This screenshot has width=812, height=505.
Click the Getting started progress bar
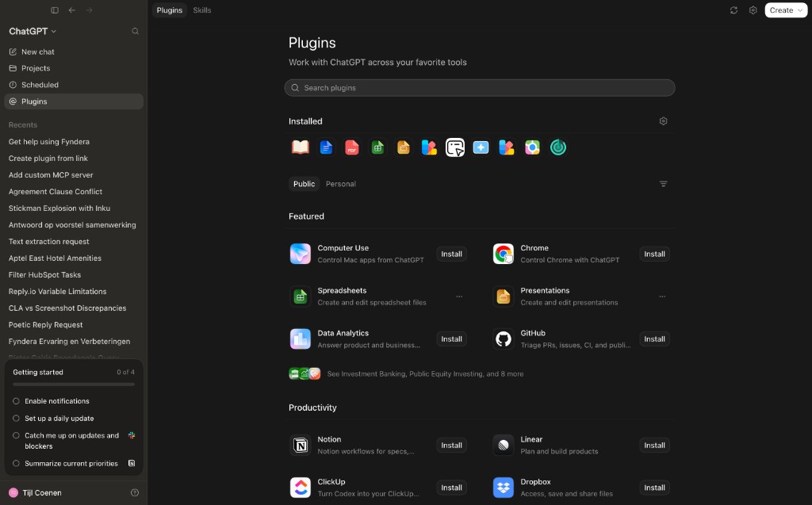click(x=74, y=384)
